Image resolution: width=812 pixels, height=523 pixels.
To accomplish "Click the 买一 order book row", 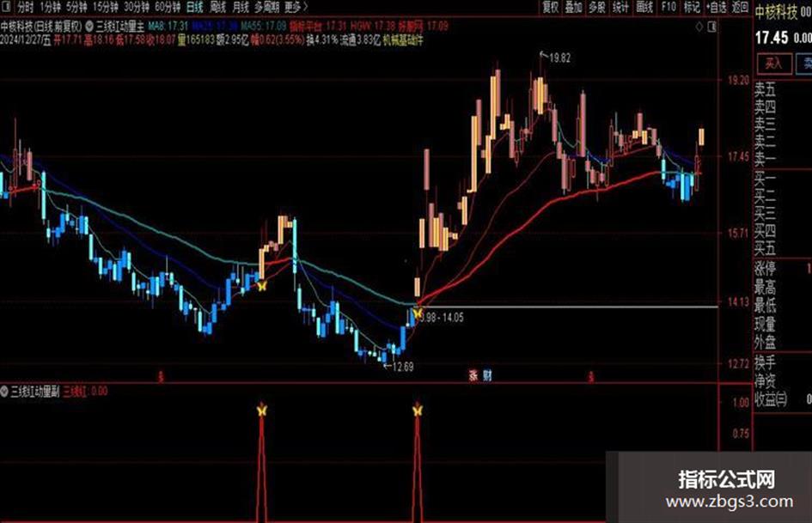I will point(783,179).
